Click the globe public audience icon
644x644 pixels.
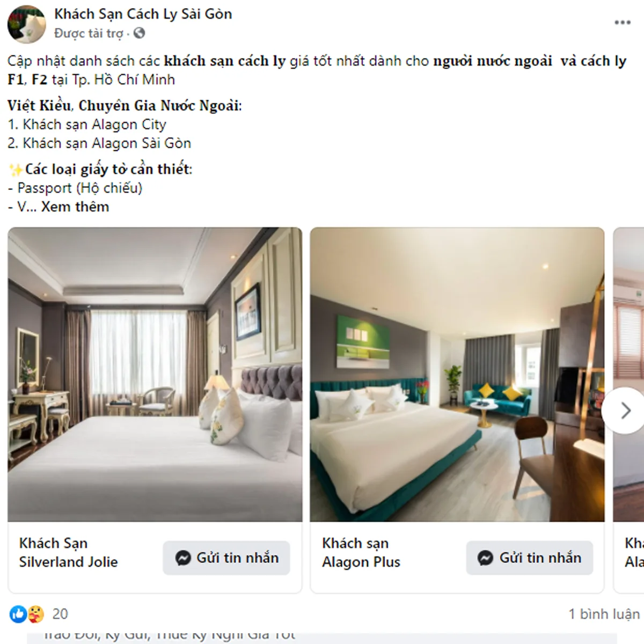tap(139, 33)
